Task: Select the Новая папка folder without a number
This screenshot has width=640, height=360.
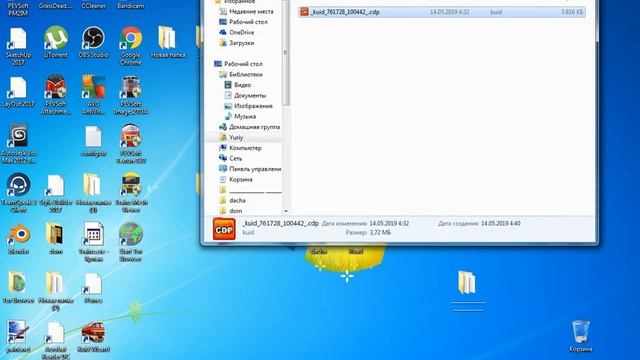Action: tap(168, 43)
